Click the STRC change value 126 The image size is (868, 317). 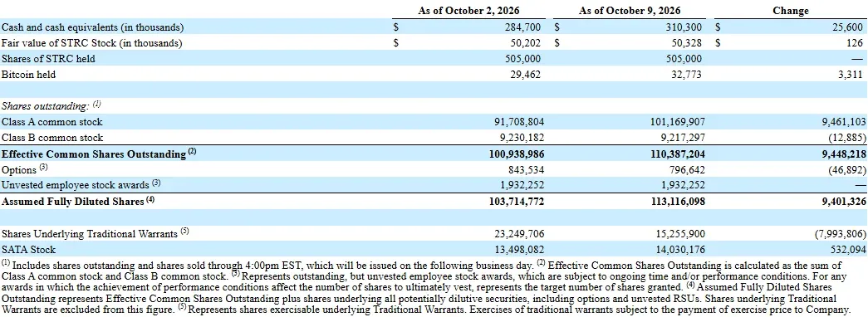point(855,42)
